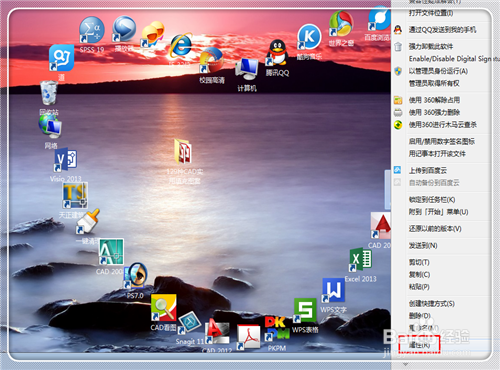500x370 pixels.
Task: Select the green-teal CAD 200 shortcut
Action: point(111,257)
